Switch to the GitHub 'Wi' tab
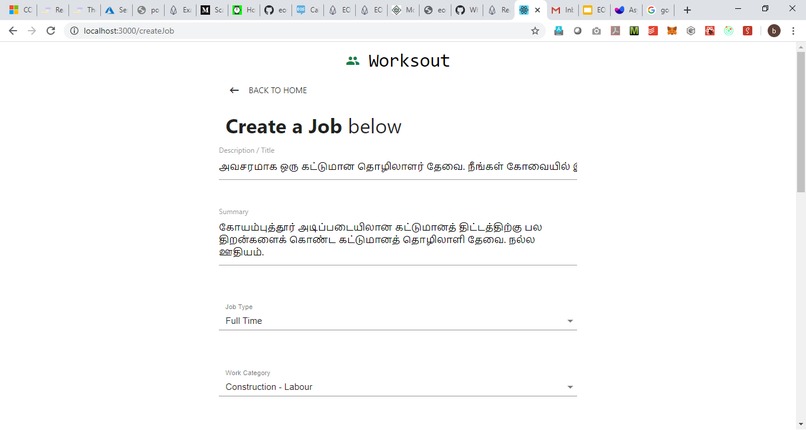The height and width of the screenshot is (430, 806). tap(467, 10)
